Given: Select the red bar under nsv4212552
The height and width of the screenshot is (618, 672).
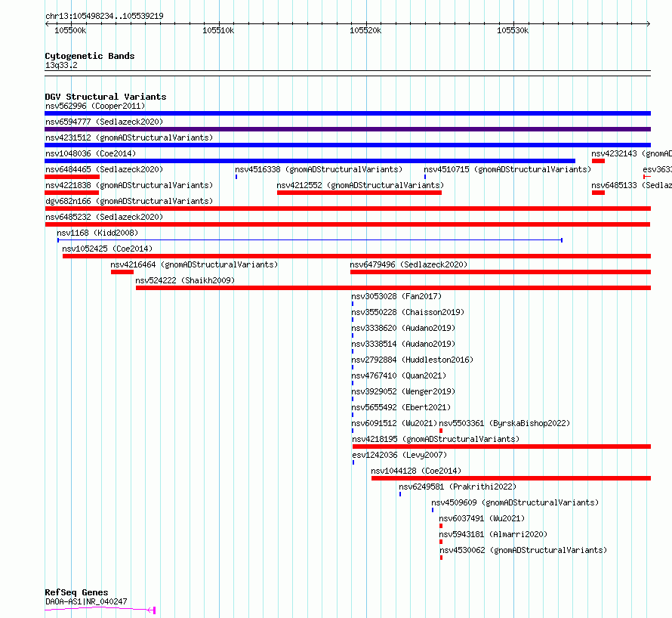Looking at the screenshot, I should (359, 193).
